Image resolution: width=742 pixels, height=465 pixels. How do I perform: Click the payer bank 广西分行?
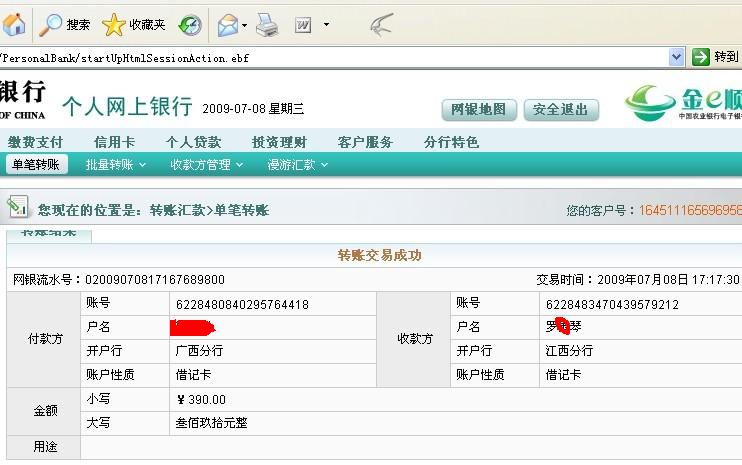(x=199, y=351)
